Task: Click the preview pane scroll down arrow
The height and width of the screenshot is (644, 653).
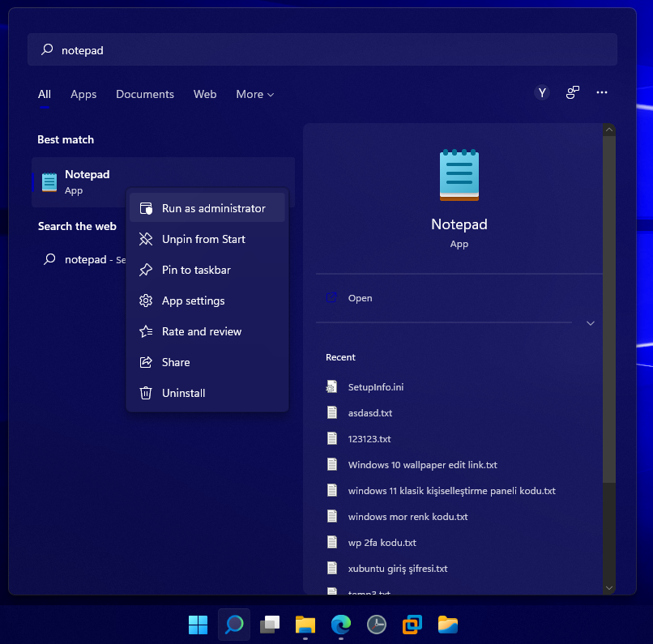Action: tap(609, 588)
